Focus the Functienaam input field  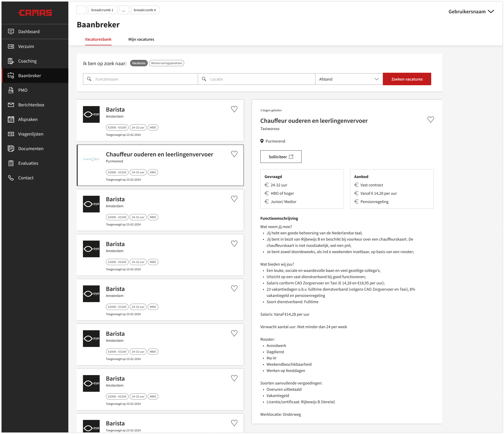point(140,79)
